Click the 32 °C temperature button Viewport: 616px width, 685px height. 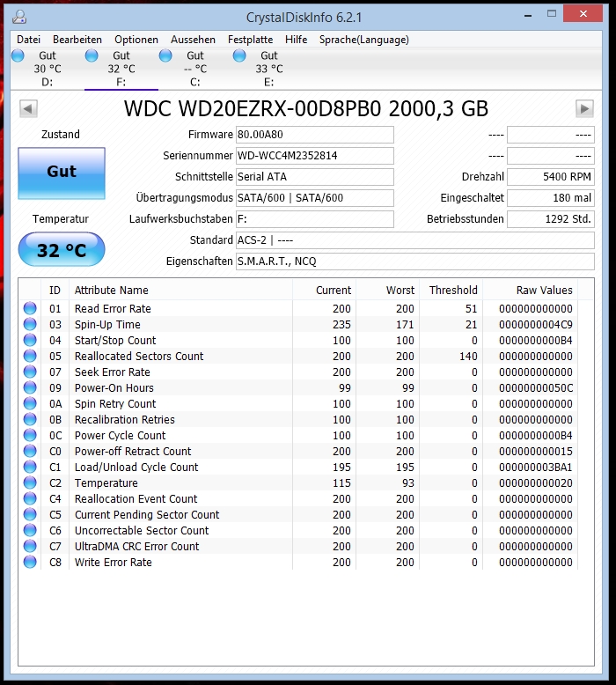tap(62, 249)
